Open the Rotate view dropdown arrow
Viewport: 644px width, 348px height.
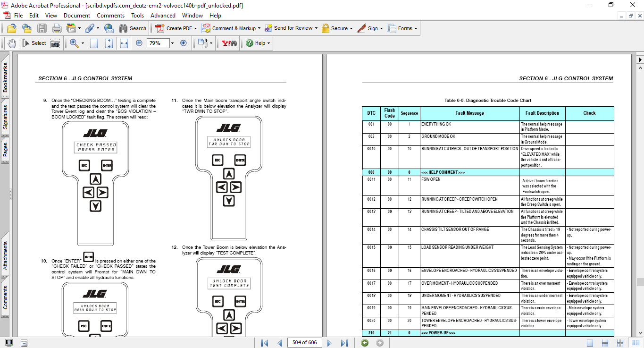pyautogui.click(x=211, y=43)
